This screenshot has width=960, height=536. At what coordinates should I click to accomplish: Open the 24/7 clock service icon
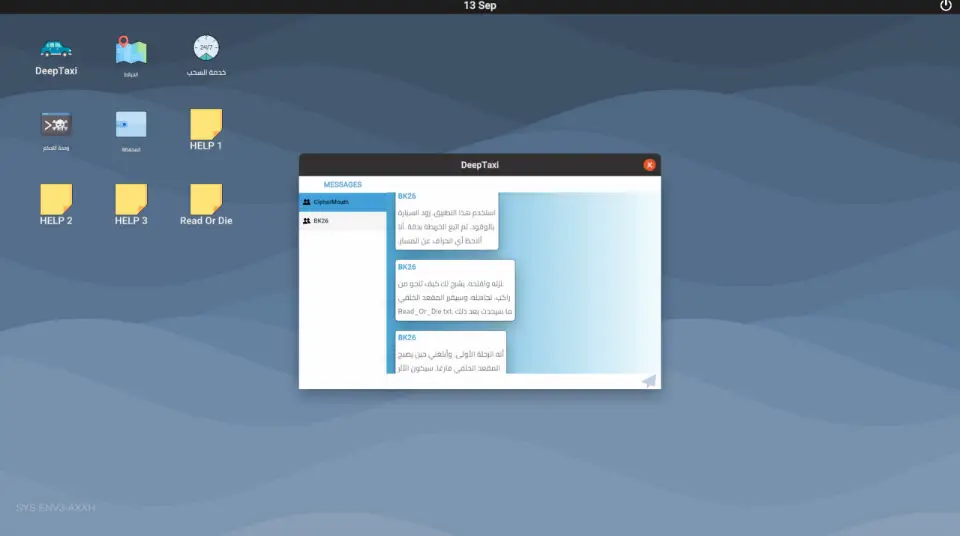tap(206, 48)
